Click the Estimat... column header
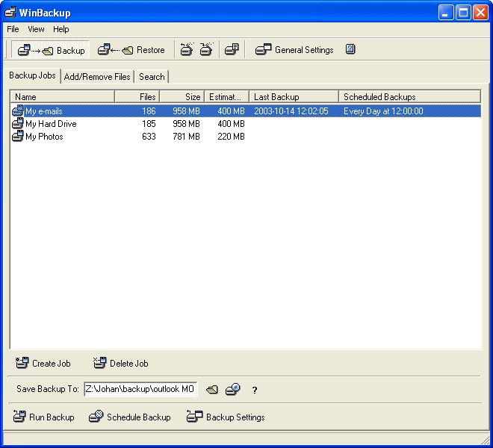This screenshot has width=493, height=448. tap(226, 96)
